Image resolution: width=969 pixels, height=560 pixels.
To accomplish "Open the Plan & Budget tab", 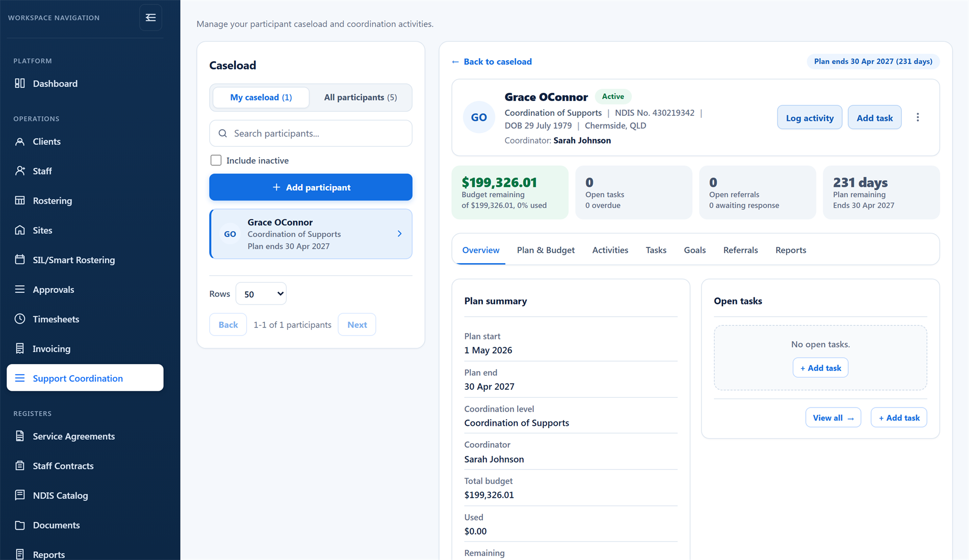I will click(545, 250).
